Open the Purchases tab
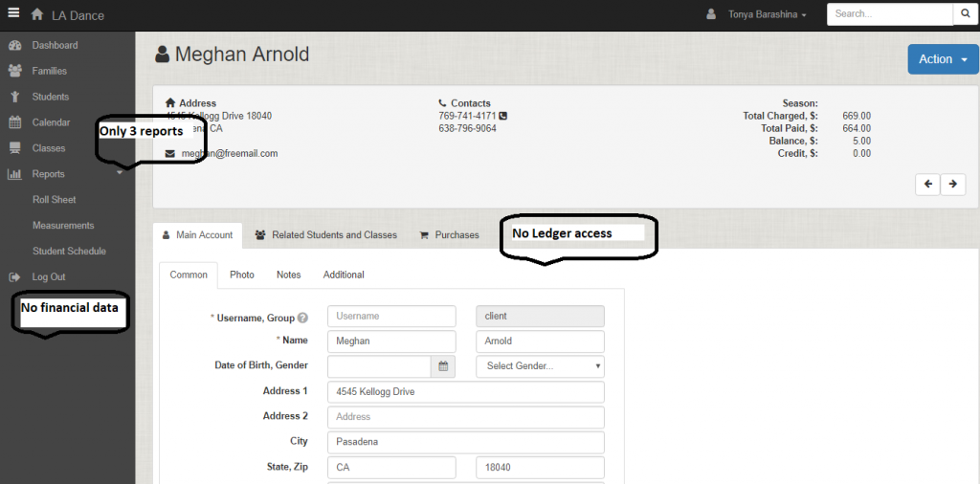The height and width of the screenshot is (484, 980). (449, 234)
